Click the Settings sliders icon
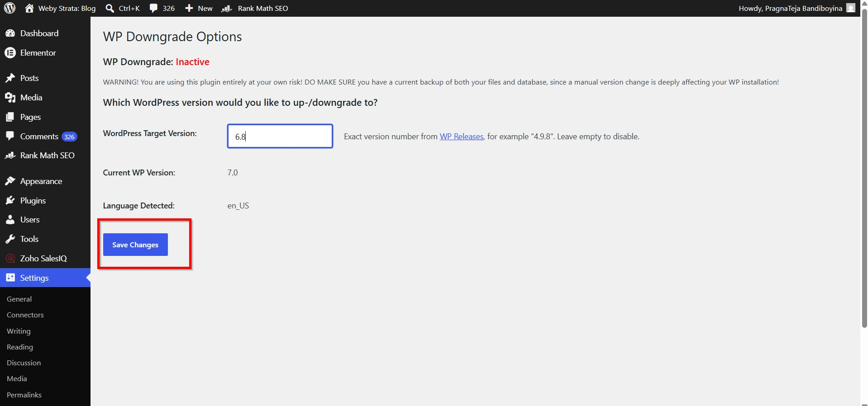The height and width of the screenshot is (406, 868). [x=10, y=278]
